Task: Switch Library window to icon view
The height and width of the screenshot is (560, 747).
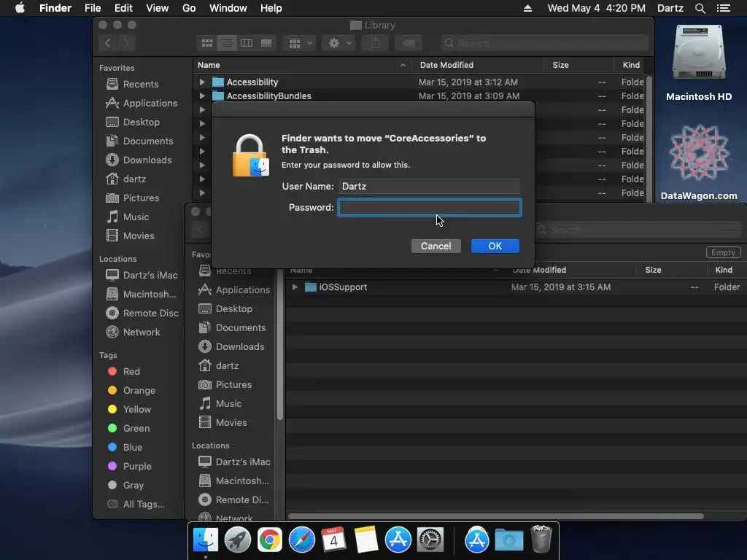Action: point(206,43)
